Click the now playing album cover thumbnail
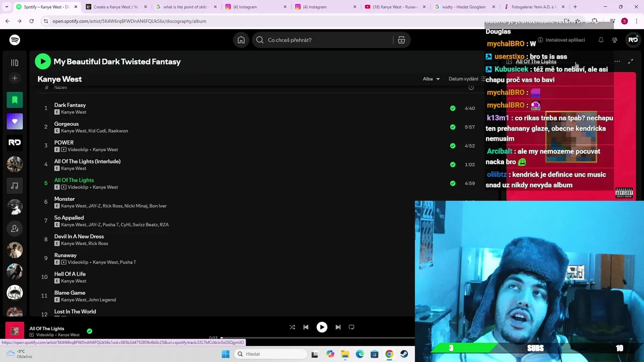The image size is (644, 362). click(x=15, y=331)
